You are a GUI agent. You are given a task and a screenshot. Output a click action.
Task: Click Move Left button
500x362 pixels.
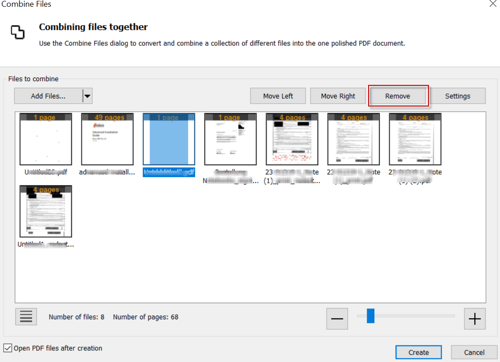[278, 96]
